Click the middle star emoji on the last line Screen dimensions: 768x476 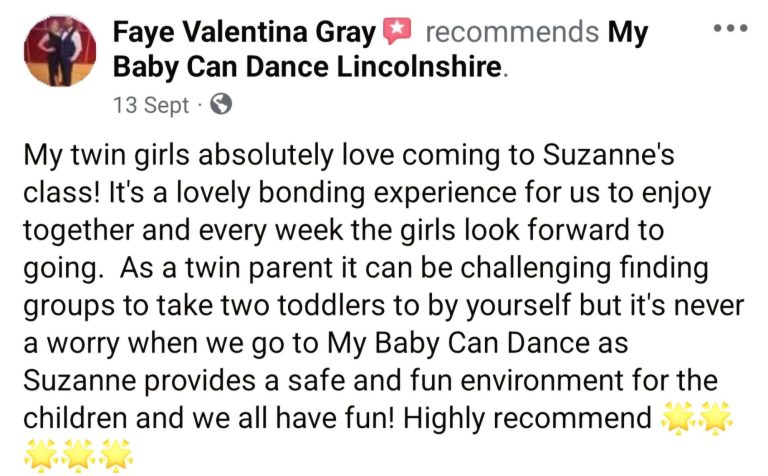[x=78, y=455]
